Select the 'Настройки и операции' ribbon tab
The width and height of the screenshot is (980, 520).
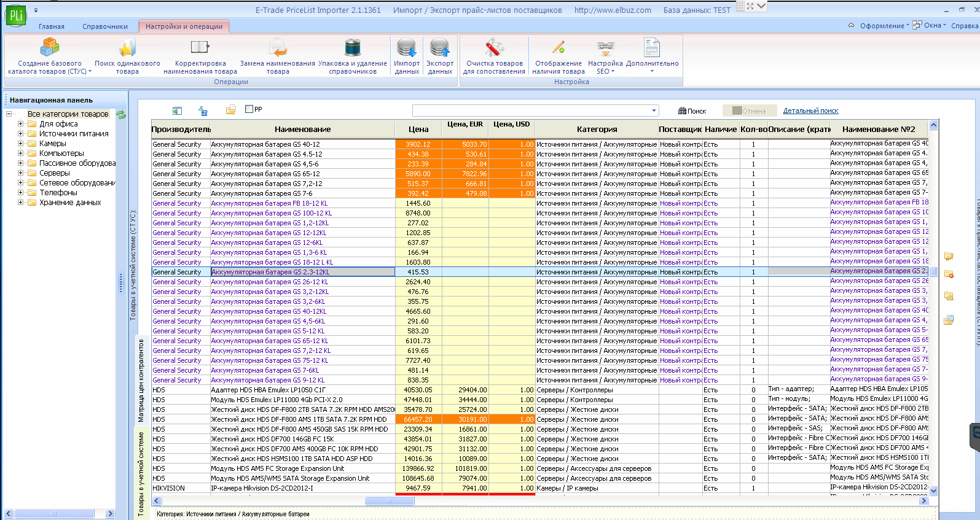point(184,26)
